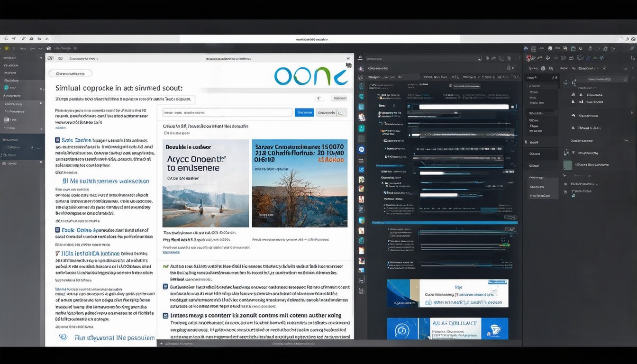
Task: Open the "ALAE FOIILIAICT" banner in the dark panel
Action: (x=447, y=328)
